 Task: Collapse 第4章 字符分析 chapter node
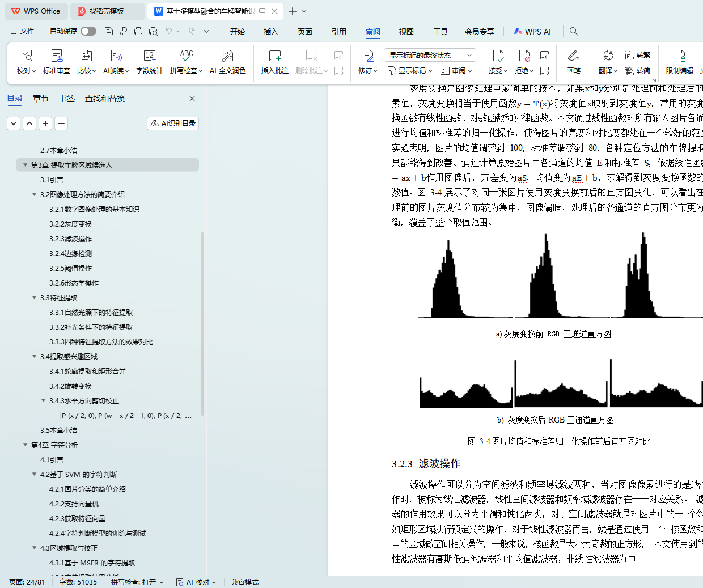pyautogui.click(x=26, y=445)
